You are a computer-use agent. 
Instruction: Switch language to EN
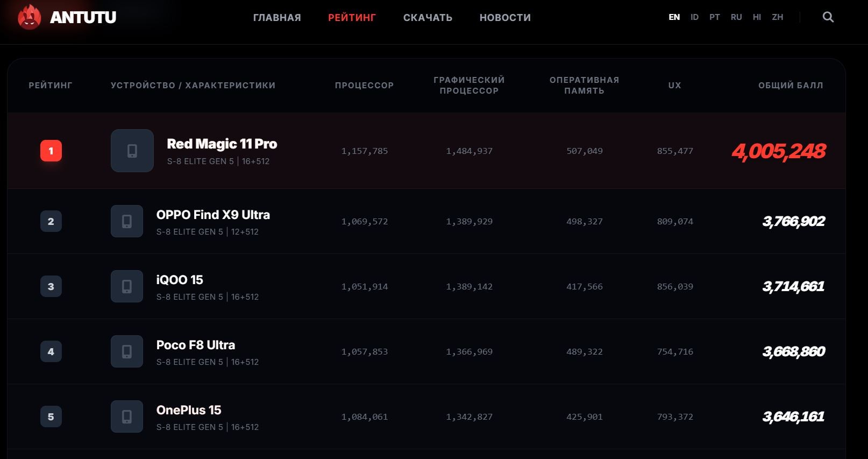674,17
